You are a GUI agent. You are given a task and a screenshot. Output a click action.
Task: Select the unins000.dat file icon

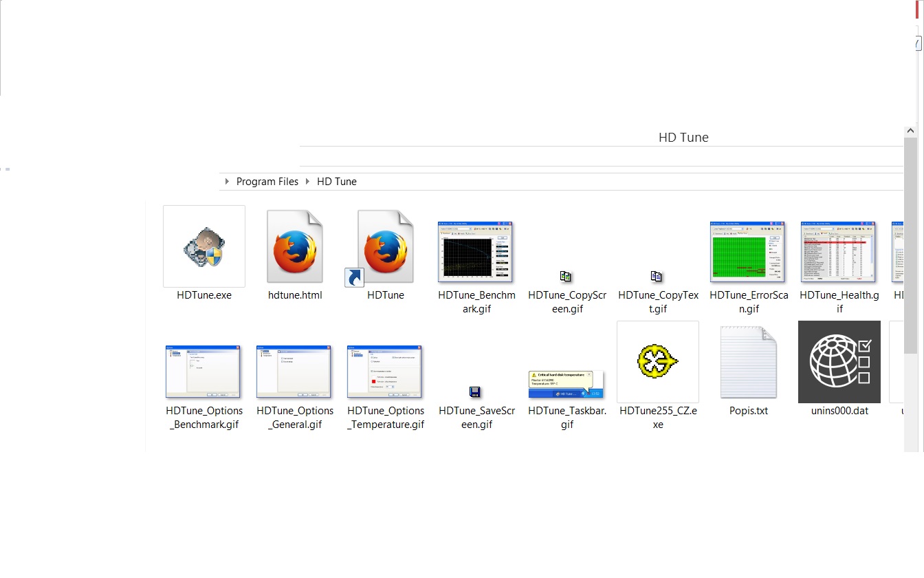coord(839,362)
